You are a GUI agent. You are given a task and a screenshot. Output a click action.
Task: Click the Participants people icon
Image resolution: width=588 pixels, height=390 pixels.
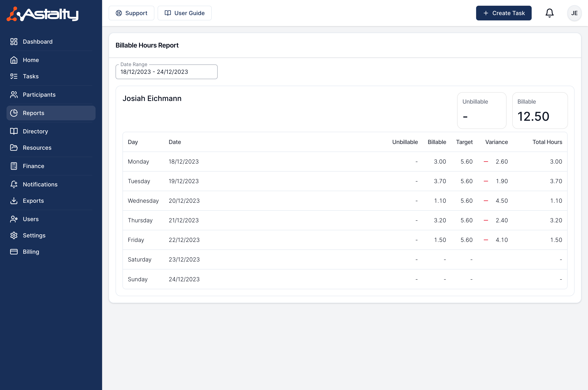[14, 94]
